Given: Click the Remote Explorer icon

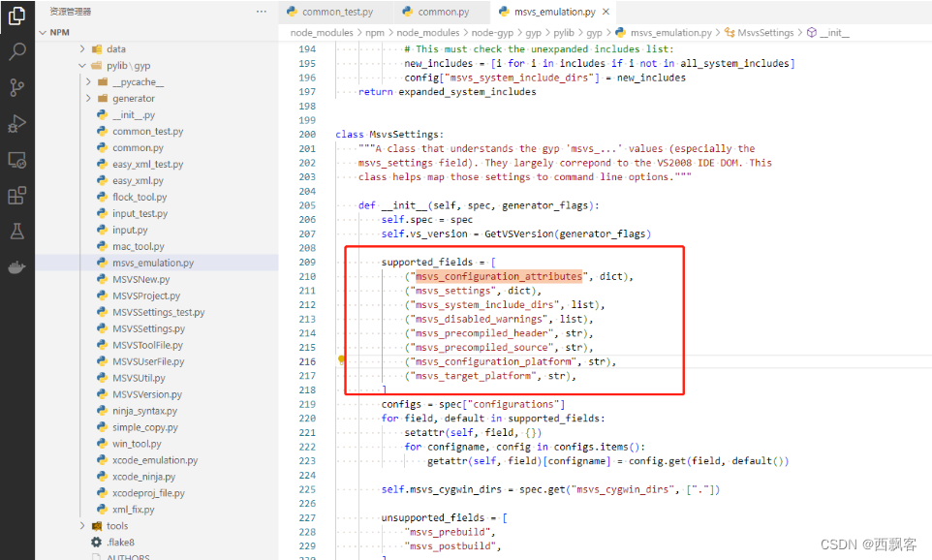Looking at the screenshot, I should click(x=16, y=160).
